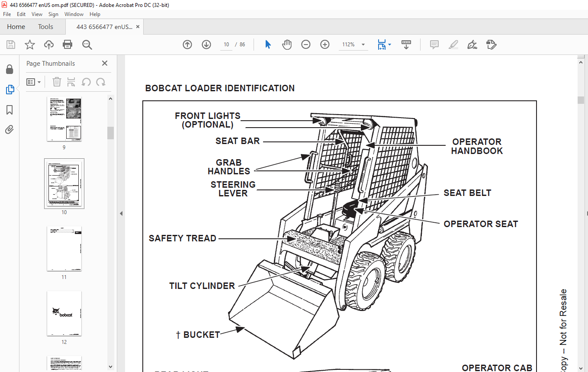Select the 443 6566477 enUS document tab
Screen dimensions: 588x372
pyautogui.click(x=104, y=27)
